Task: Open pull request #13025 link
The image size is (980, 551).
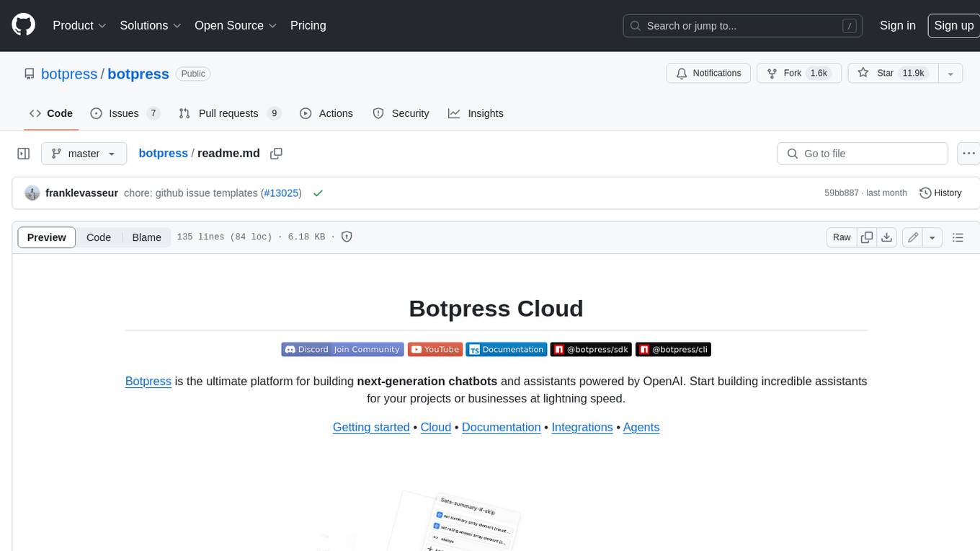Action: pos(281,193)
